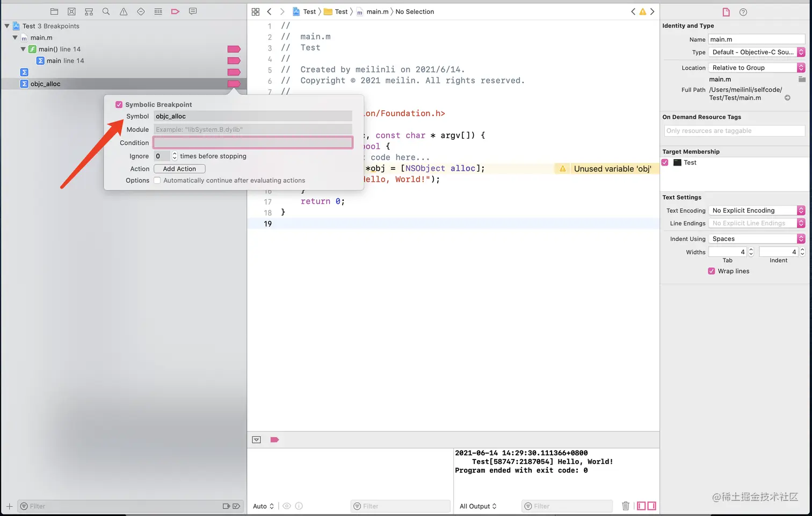Screen dimensions: 812x516
Task: Click the jump bar warning icon
Action: click(x=642, y=11)
